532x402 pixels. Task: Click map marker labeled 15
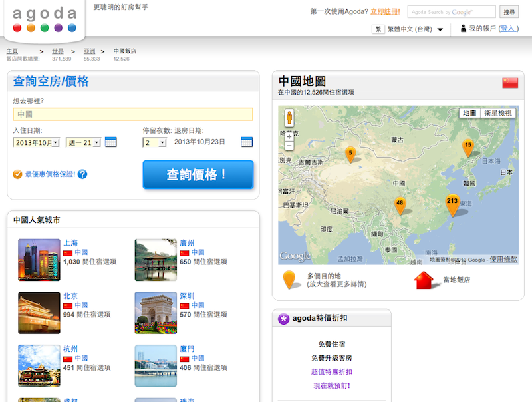pos(468,148)
